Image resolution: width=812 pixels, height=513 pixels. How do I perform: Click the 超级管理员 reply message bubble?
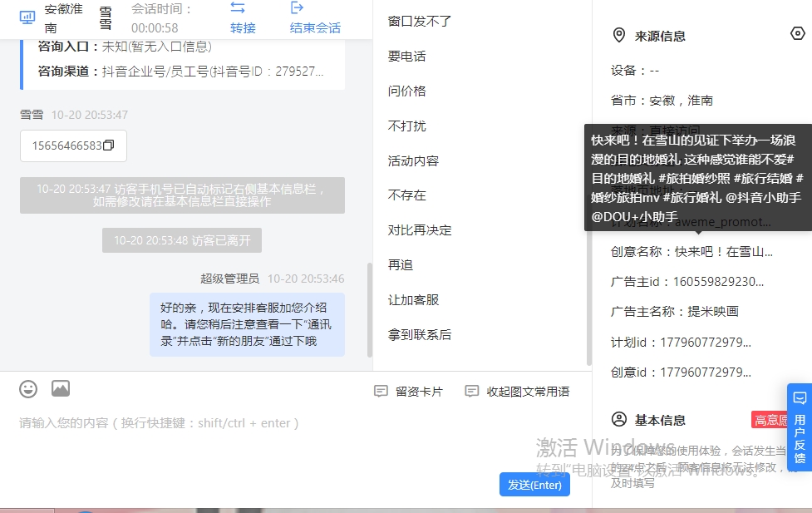point(247,324)
